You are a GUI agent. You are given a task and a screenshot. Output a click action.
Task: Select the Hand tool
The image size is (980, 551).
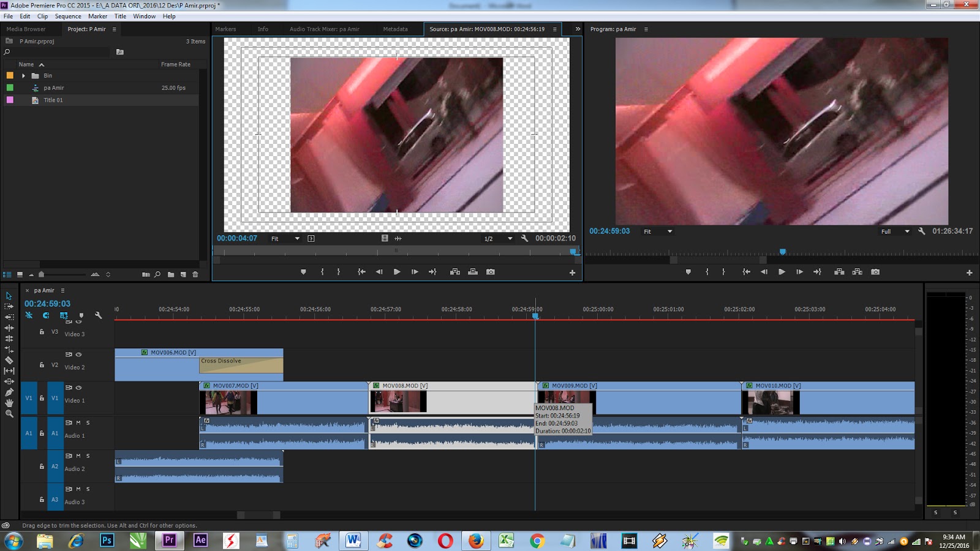(x=9, y=403)
